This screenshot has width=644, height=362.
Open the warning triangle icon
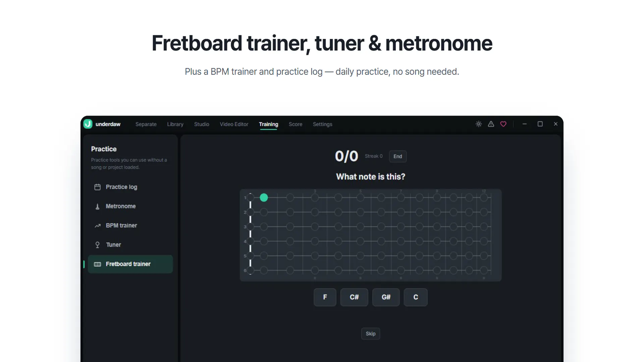coord(491,124)
